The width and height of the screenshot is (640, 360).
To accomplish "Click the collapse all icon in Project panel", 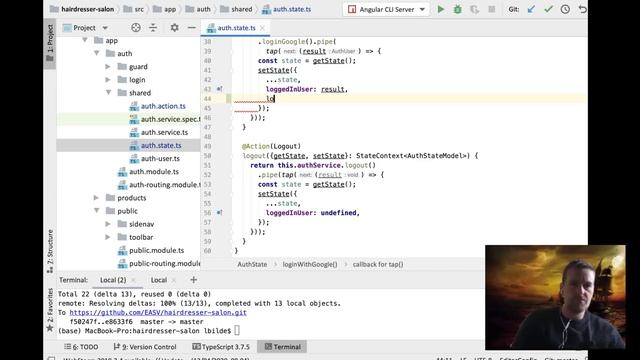I will tap(153, 27).
